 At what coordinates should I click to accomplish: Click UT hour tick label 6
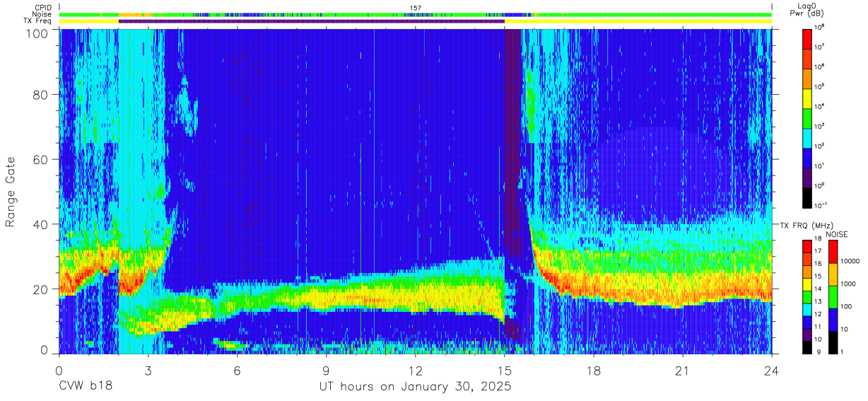pos(237,371)
